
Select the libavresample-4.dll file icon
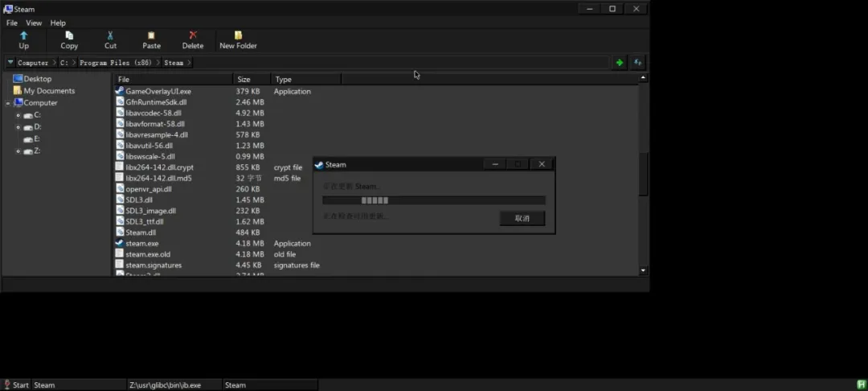click(x=120, y=134)
